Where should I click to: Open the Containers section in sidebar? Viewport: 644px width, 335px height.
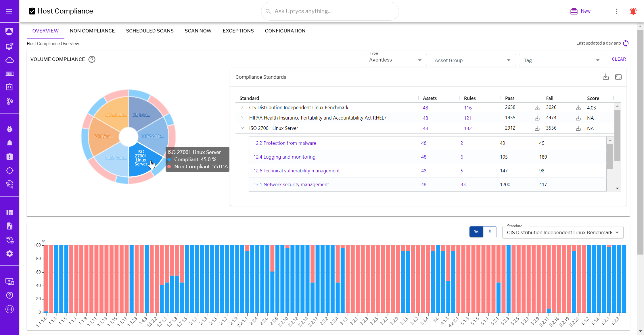pyautogui.click(x=10, y=74)
